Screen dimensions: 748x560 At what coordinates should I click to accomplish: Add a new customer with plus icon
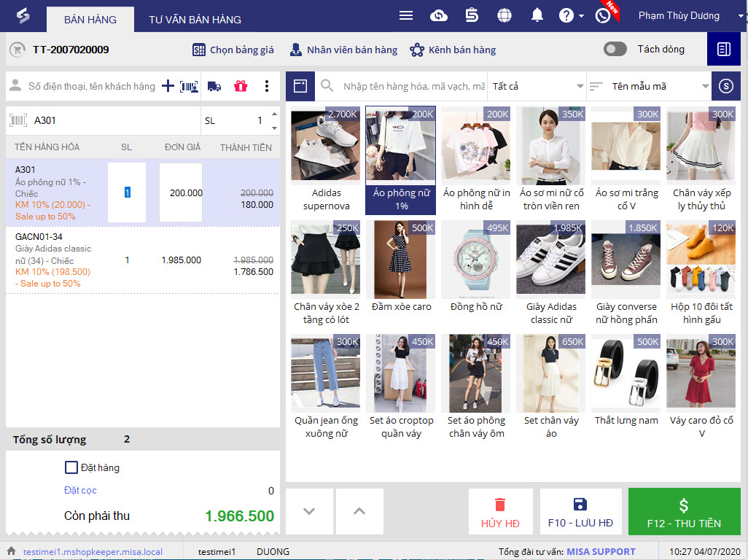168,86
